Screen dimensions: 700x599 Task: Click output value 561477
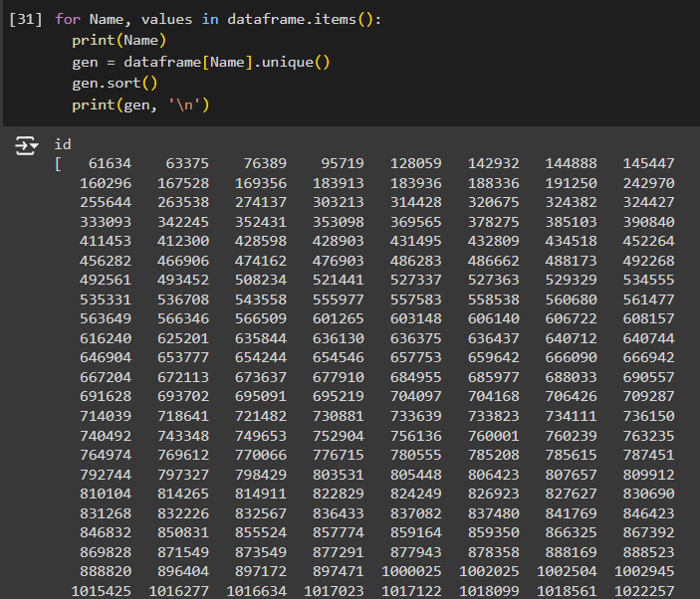click(x=648, y=299)
